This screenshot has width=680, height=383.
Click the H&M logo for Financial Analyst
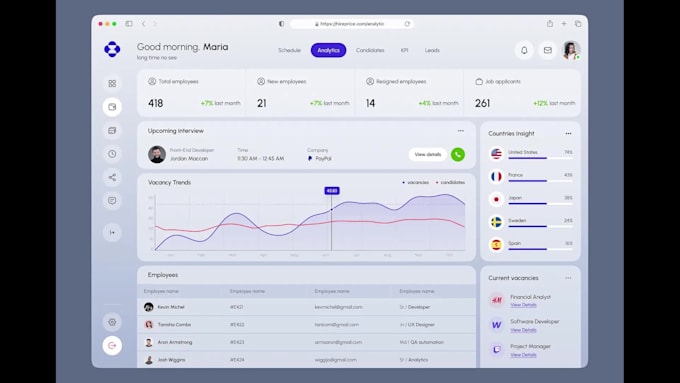tap(497, 300)
